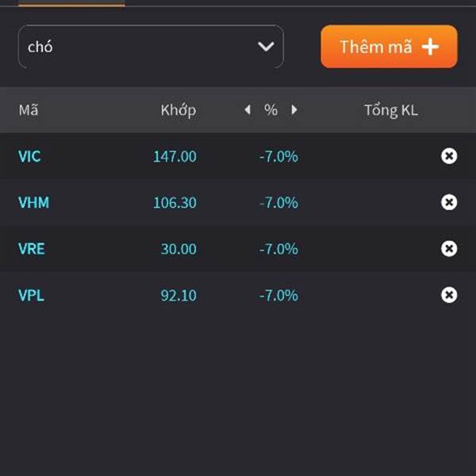The height and width of the screenshot is (476, 476).
Task: Click the left arrow beside % column
Action: pyautogui.click(x=248, y=110)
